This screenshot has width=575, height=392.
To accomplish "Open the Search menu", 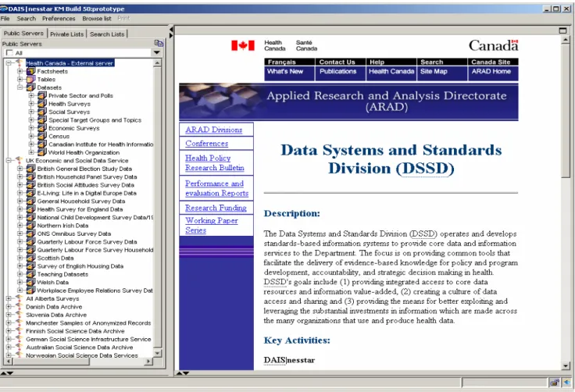I will 26,18.
